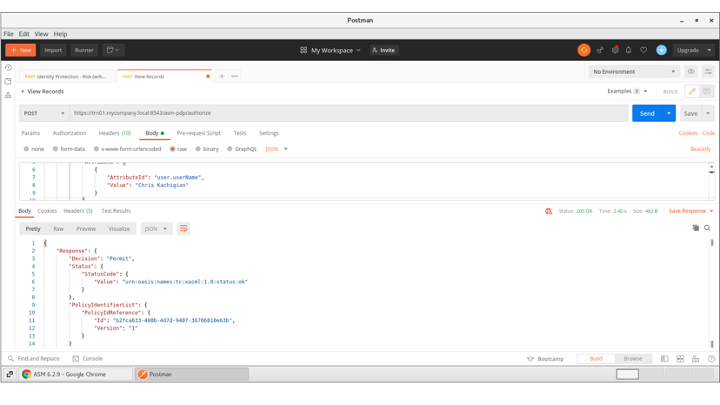
Task: Click the New button
Action: click(x=21, y=50)
